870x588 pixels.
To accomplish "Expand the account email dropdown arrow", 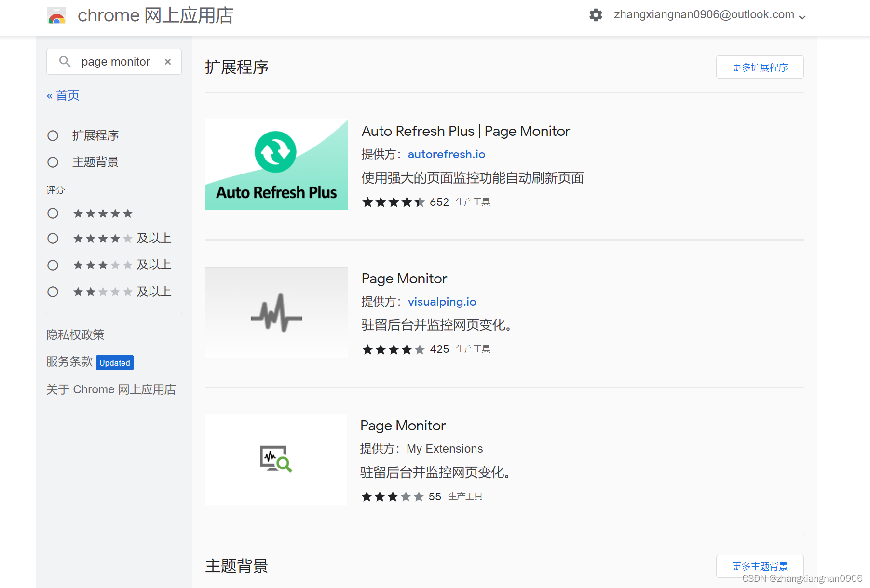I will click(802, 17).
